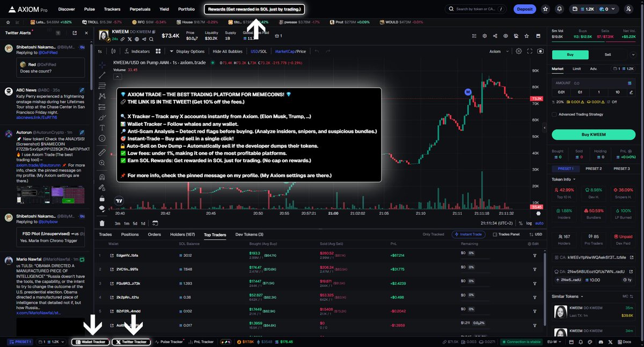644x347 pixels.
Task: Open go-to-date calendar icon
Action: pyautogui.click(x=155, y=223)
